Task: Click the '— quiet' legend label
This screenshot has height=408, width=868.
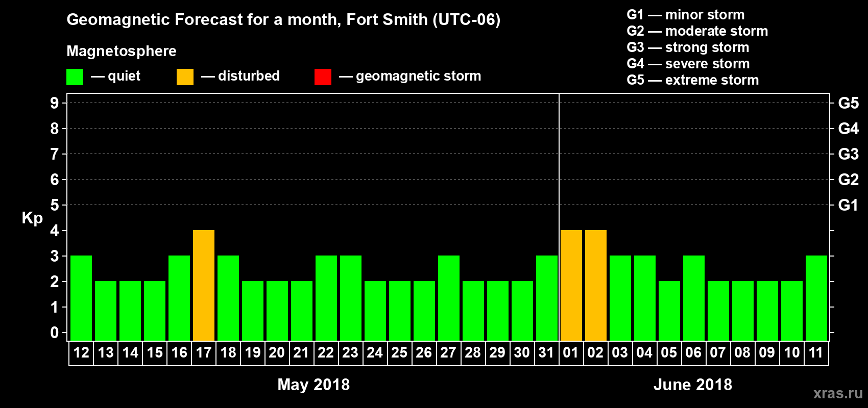Action: pos(115,76)
